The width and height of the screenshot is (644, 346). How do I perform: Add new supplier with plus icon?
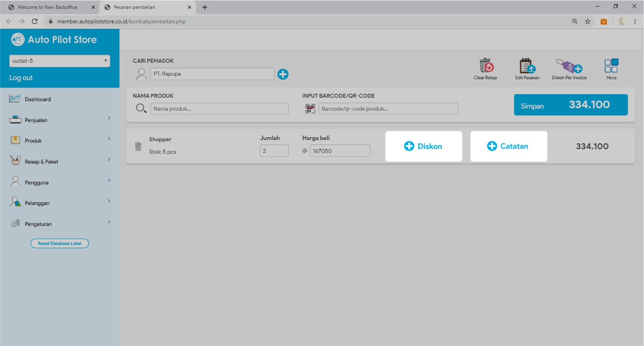[x=283, y=74]
